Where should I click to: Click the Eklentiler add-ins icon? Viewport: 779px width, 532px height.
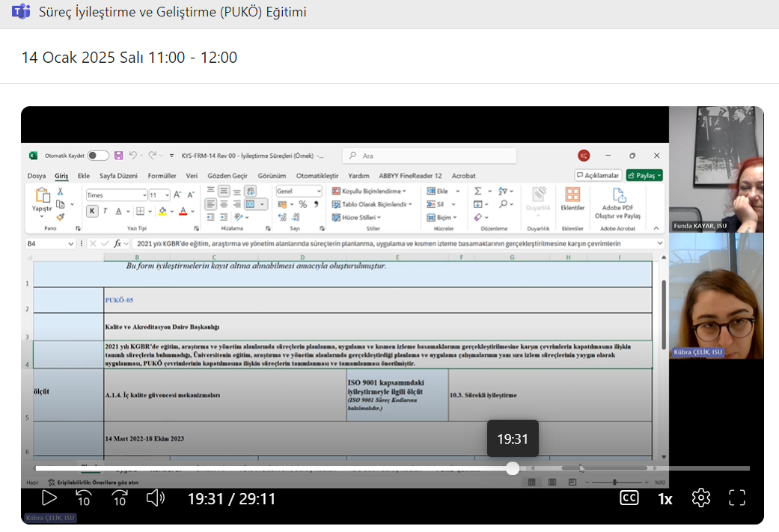point(572,198)
